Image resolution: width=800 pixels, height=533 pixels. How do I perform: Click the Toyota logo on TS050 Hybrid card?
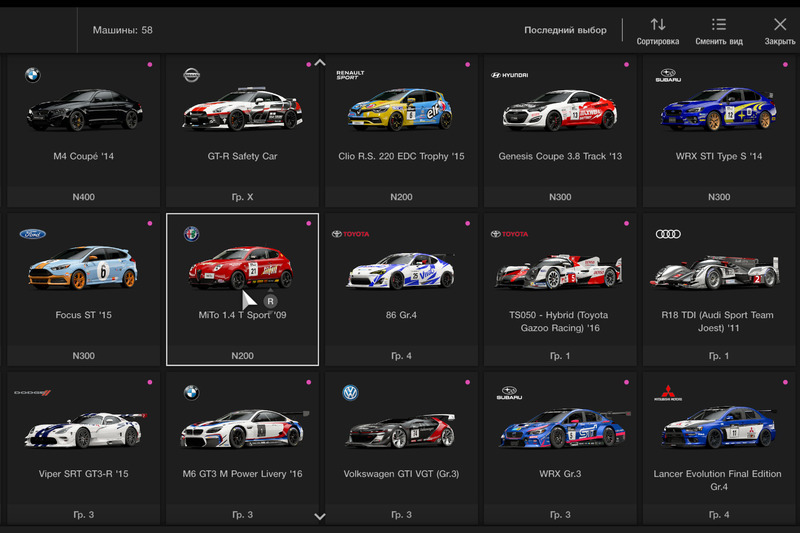(x=509, y=234)
